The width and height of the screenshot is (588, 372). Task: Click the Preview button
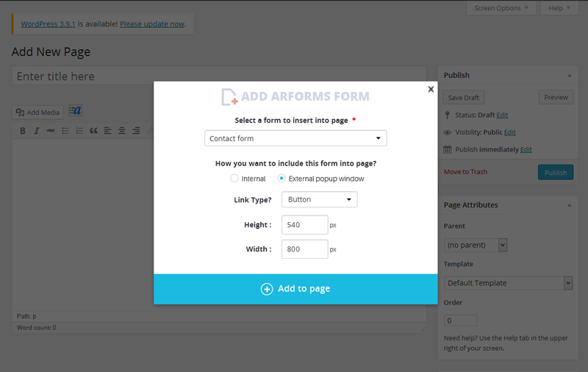tap(556, 97)
